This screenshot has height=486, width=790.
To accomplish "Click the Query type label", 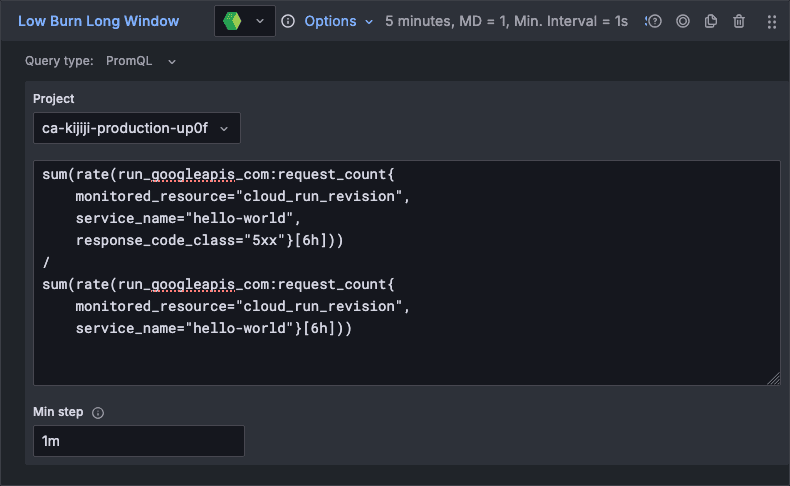I will pyautogui.click(x=59, y=61).
